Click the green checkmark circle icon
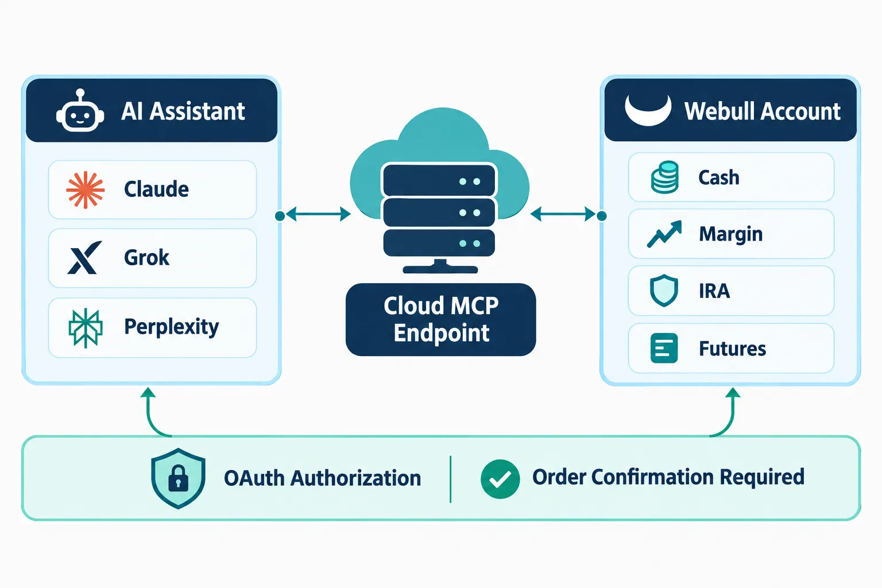 click(x=500, y=479)
